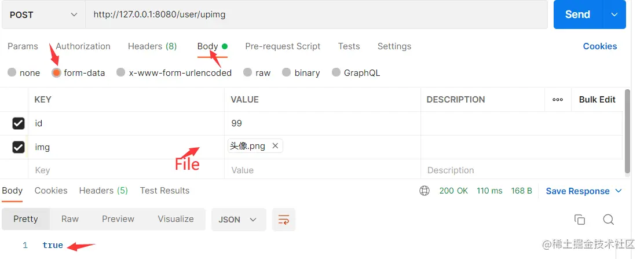The image size is (644, 259).
Task: Show the response Body tab
Action: tap(12, 191)
